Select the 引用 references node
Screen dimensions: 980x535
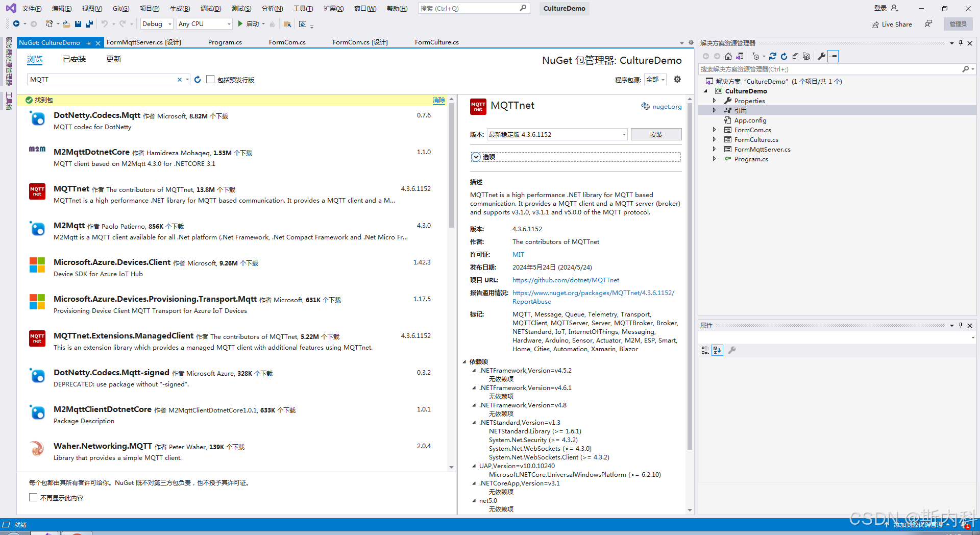740,111
